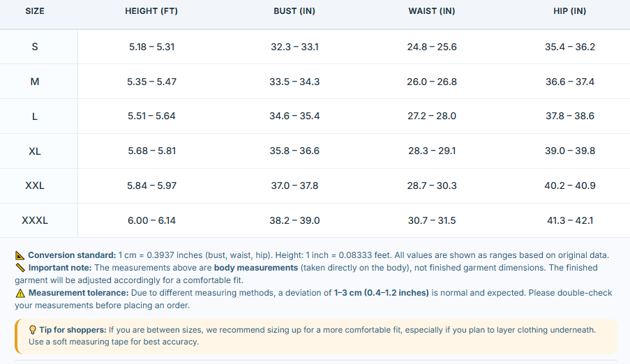Select the XXL size cell

[x=35, y=186]
